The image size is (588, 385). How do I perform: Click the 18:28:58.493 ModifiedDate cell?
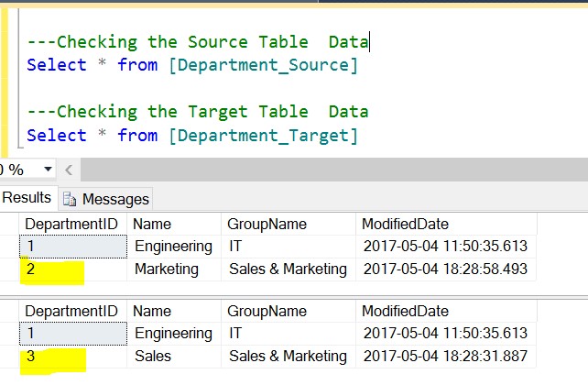pyautogui.click(x=444, y=269)
